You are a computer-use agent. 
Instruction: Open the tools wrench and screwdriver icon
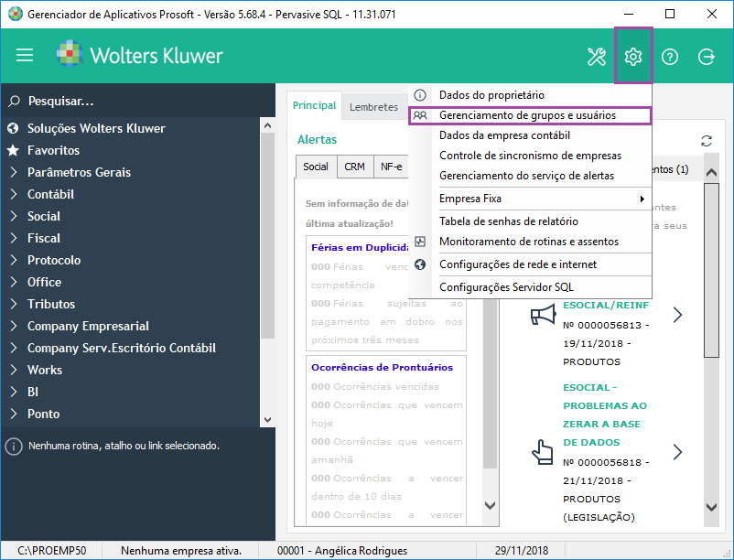(x=597, y=57)
